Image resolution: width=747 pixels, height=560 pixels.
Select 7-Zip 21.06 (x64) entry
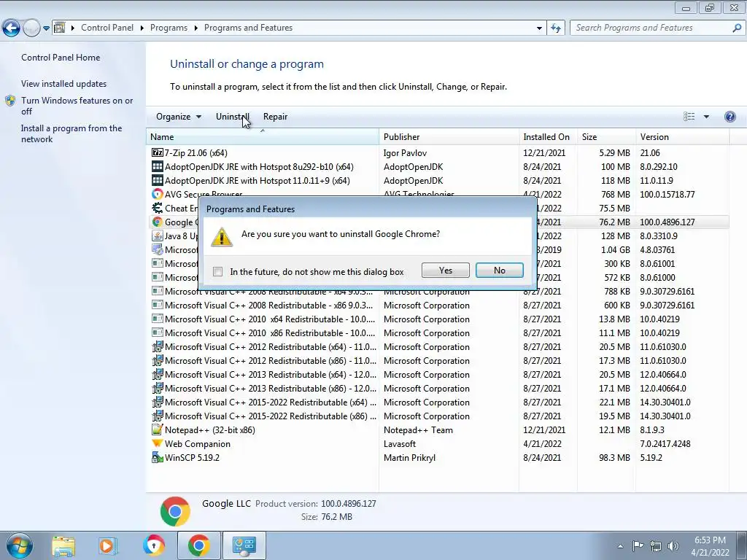coord(438,153)
